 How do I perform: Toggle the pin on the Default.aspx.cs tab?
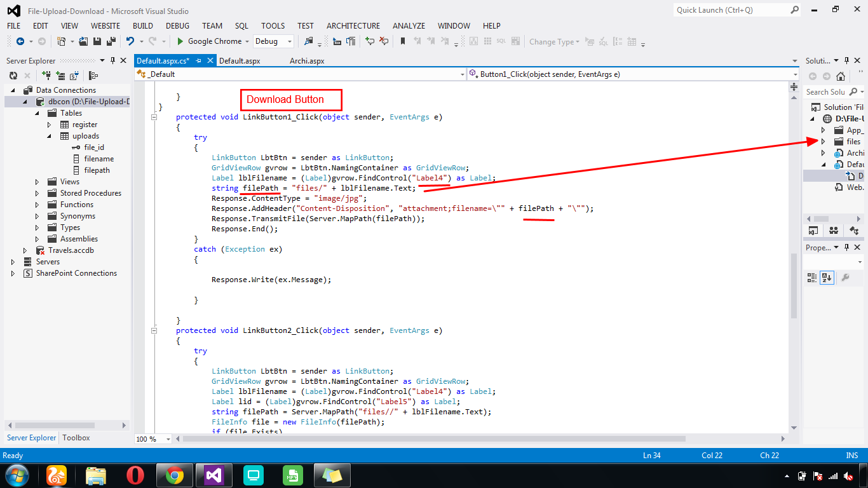tap(199, 61)
